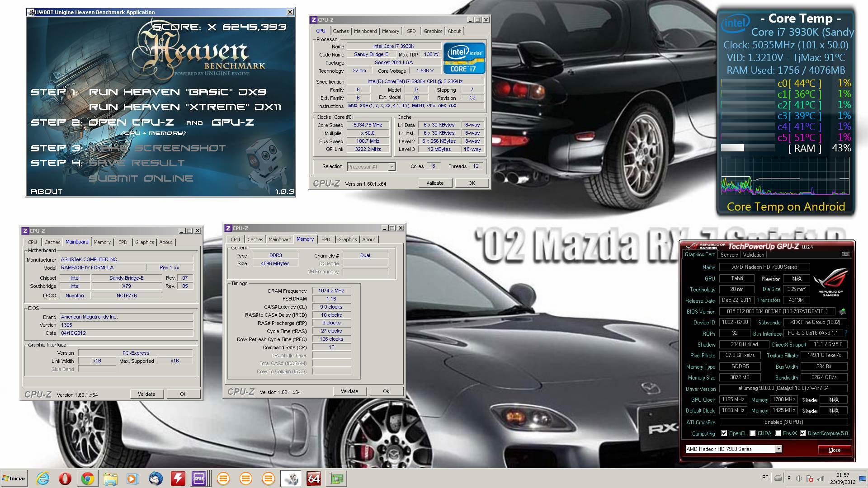Launch Opera browser from the taskbar
This screenshot has height=488, width=868.
[65, 479]
